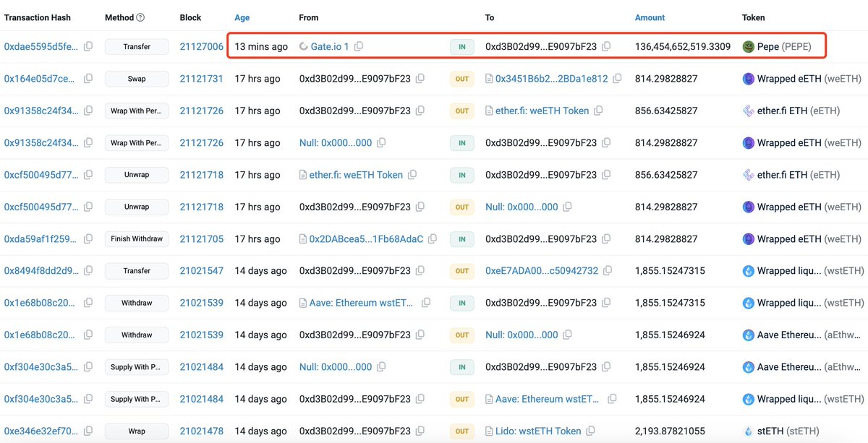Open the Lido: wstETH Token address link
Image resolution: width=868 pixels, height=443 pixels.
pos(535,431)
